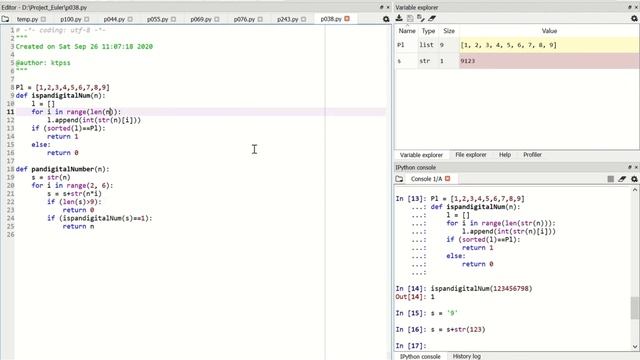Close the p243.py tab
The image size is (640, 360).
click(303, 19)
